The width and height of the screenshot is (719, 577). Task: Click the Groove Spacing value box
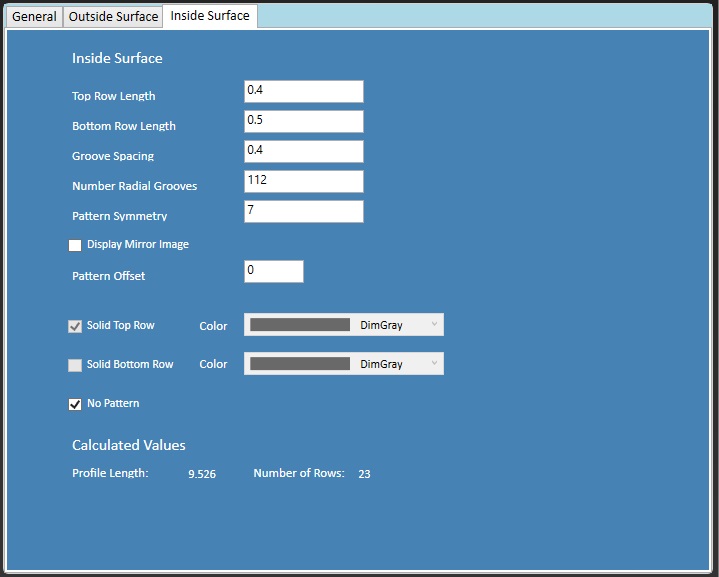[x=303, y=151]
